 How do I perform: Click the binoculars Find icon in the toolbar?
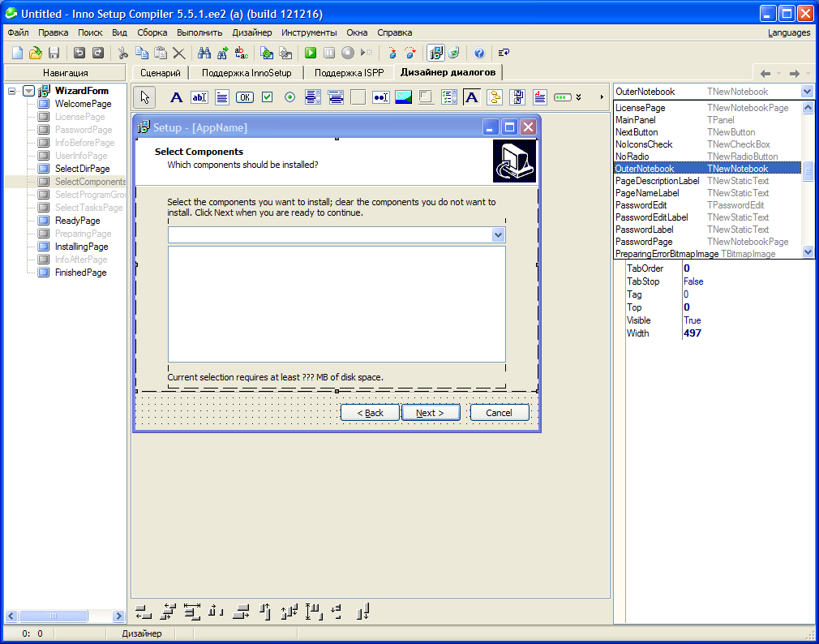coord(204,53)
